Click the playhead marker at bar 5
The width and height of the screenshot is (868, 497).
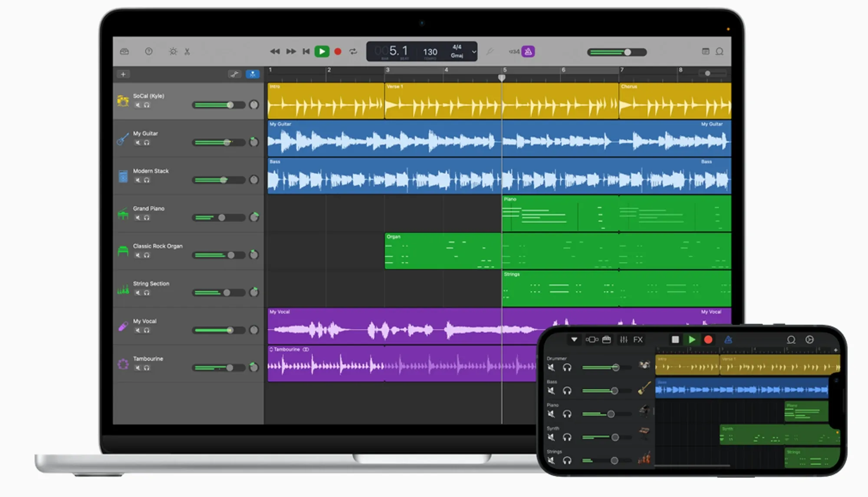click(x=502, y=78)
